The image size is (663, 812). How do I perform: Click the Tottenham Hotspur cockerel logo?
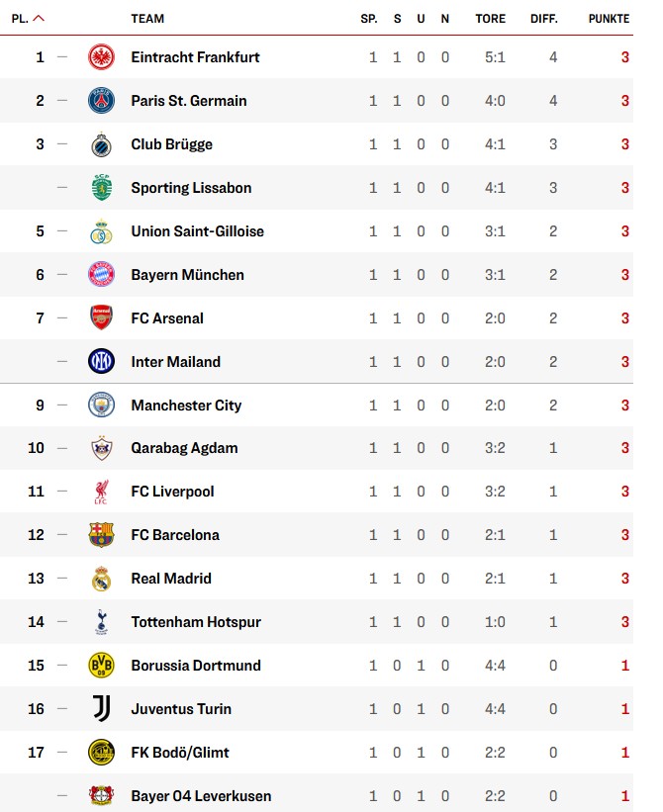tap(101, 622)
